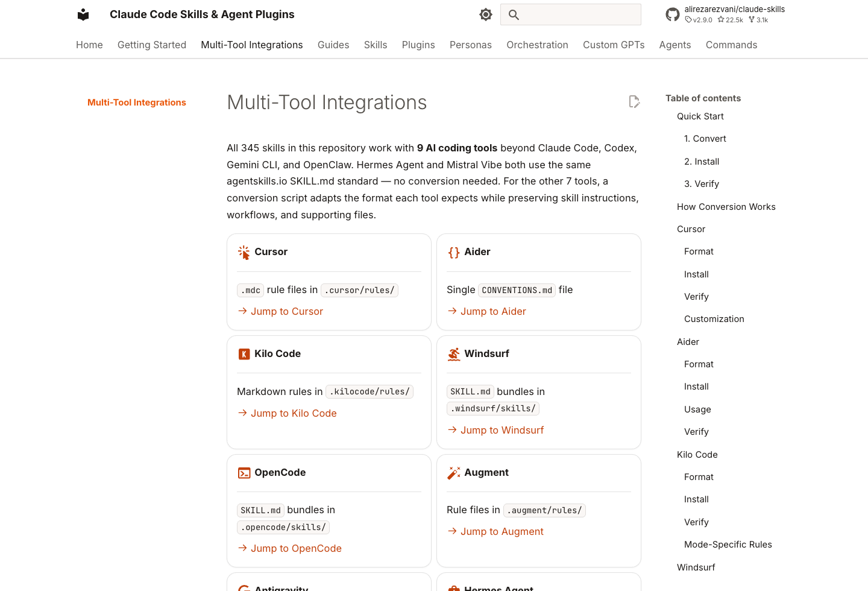Screen dimensions: 868x591
Task: Go to 1. Convert in table of contents
Action: (x=705, y=139)
